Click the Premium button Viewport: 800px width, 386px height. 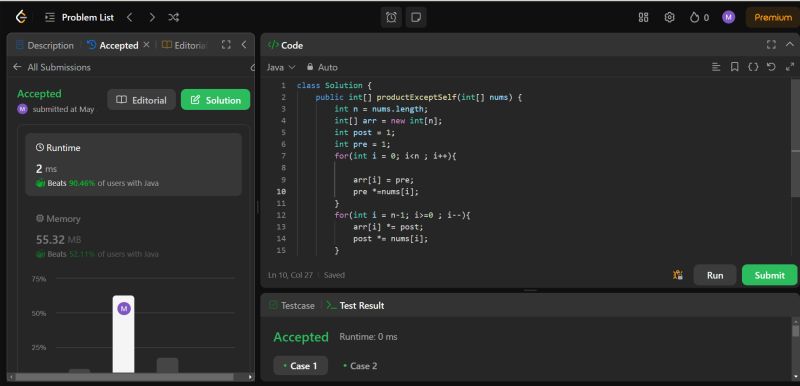pos(772,17)
